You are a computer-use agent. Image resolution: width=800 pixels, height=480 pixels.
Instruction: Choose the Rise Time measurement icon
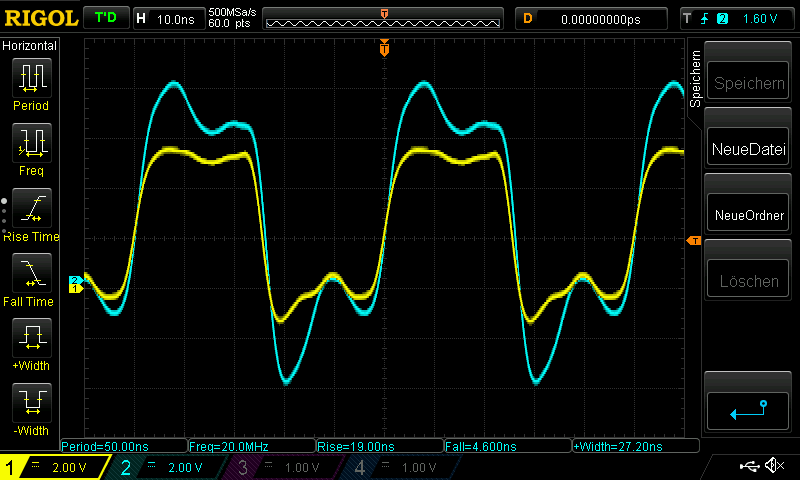tap(30, 208)
